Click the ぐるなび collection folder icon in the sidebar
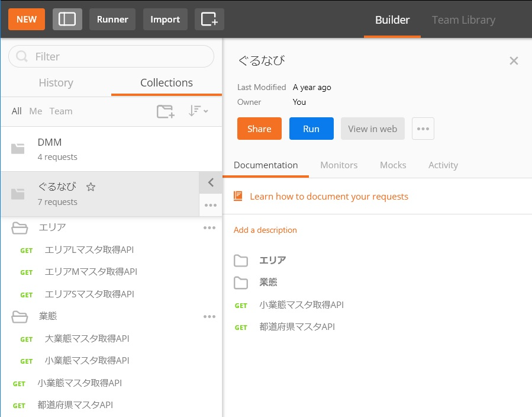The height and width of the screenshot is (417, 532). tap(18, 194)
